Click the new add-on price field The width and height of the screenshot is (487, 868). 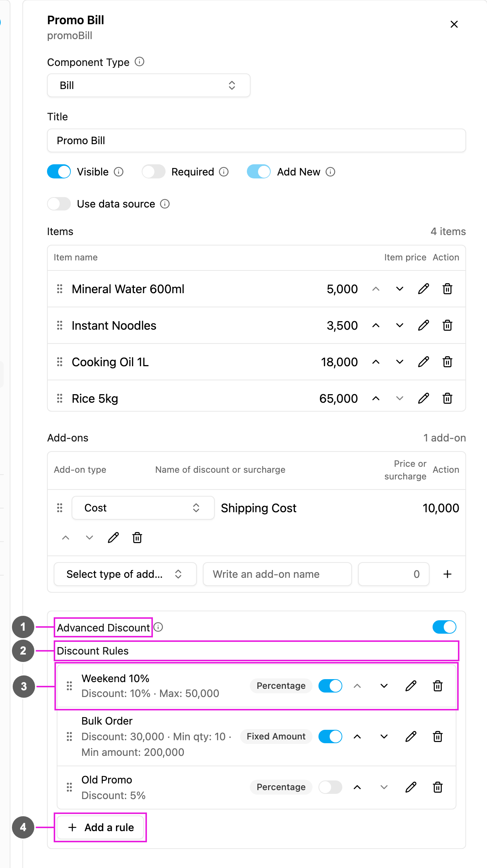(x=394, y=574)
